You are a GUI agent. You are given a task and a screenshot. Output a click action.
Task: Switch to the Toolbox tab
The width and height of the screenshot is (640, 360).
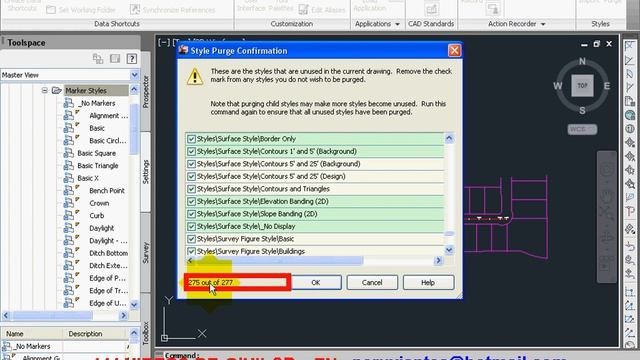[x=146, y=333]
